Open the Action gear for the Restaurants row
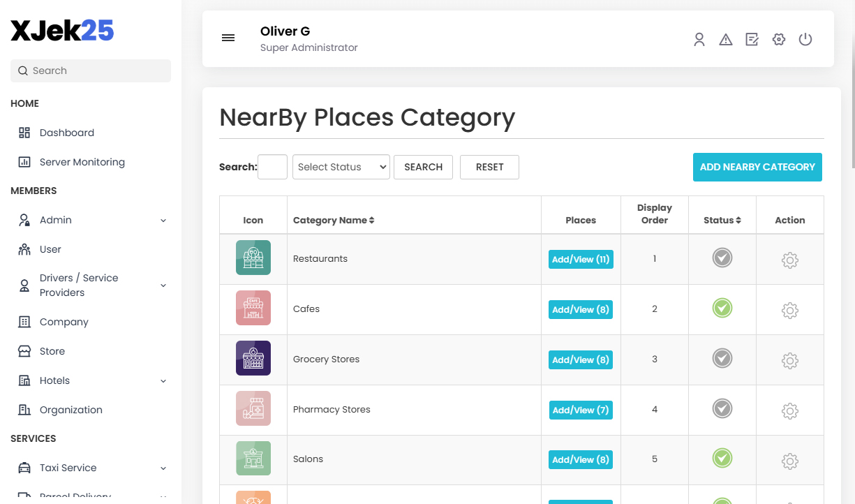Image resolution: width=855 pixels, height=504 pixels. pyautogui.click(x=789, y=259)
